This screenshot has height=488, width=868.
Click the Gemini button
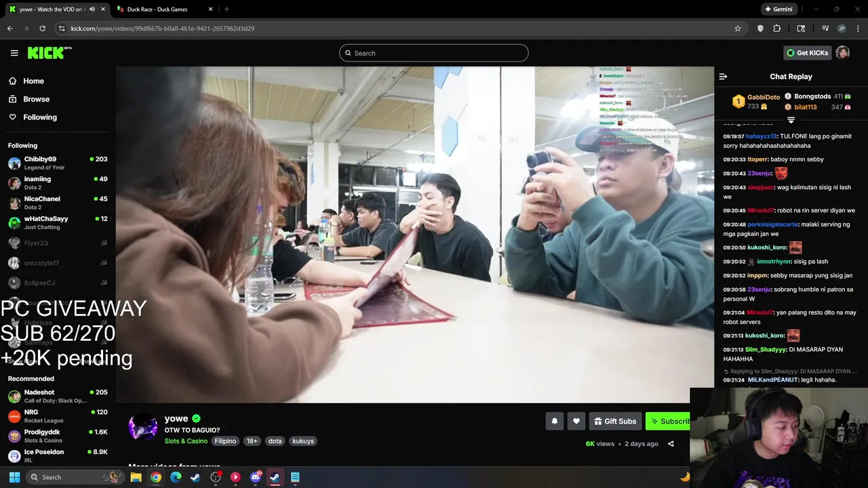(778, 9)
